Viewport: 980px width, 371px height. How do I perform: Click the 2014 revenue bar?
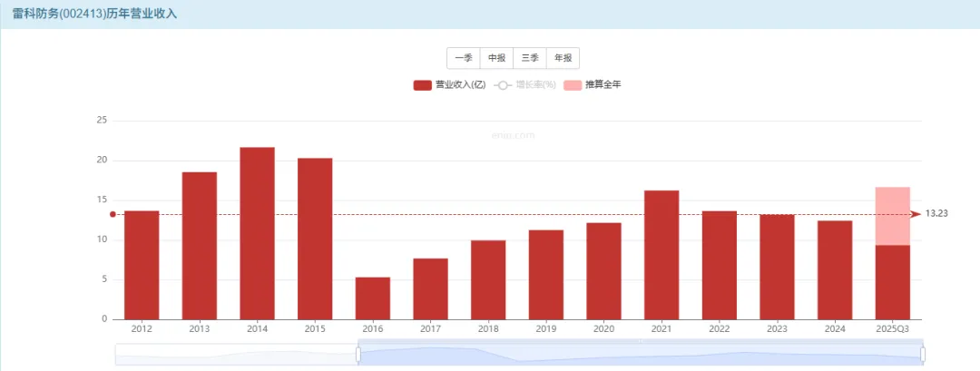click(x=258, y=234)
